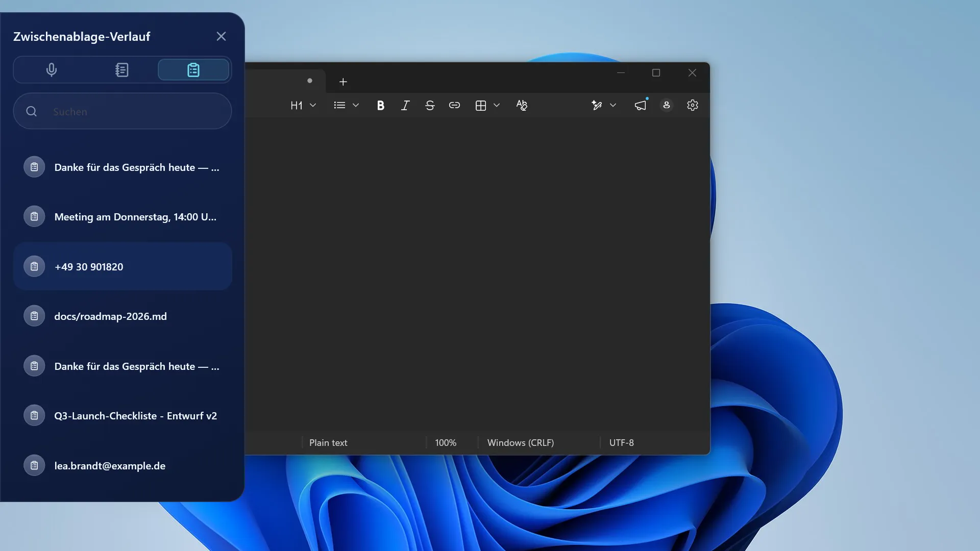980x551 pixels.
Task: Click clipboard icon beside 'docs/roadmap-2026.md'
Action: pyautogui.click(x=34, y=316)
